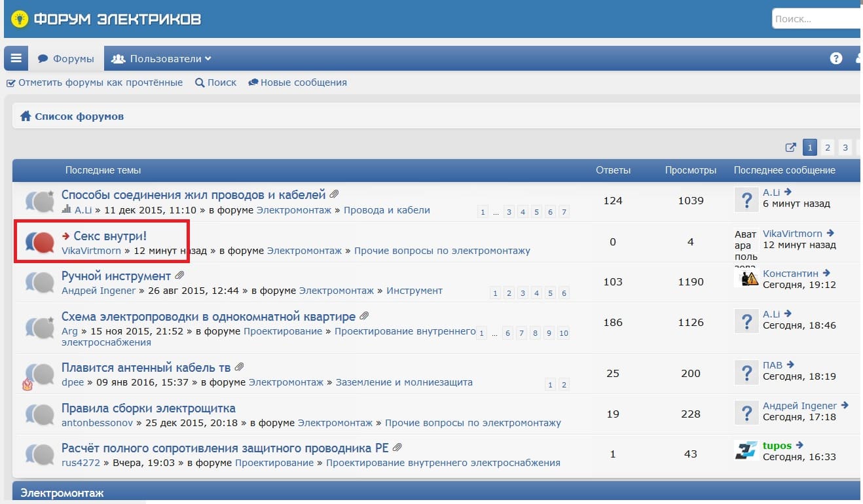The image size is (863, 504).
Task: Go to page 2 of topic list
Action: tap(828, 147)
